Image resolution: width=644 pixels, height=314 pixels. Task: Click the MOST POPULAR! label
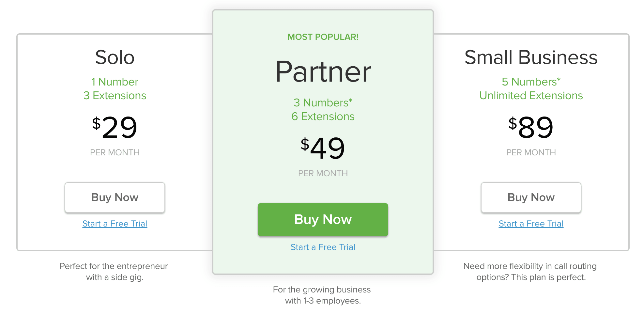[323, 37]
